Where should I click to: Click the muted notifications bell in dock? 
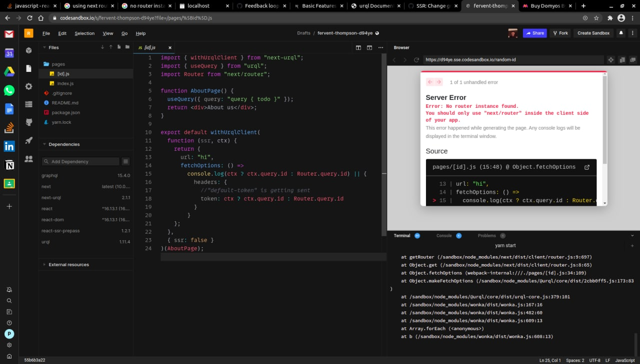point(9,290)
